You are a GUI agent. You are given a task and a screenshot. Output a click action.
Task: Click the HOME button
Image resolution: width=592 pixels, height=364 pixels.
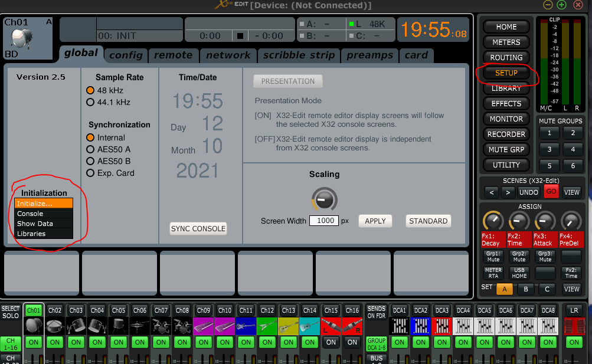506,27
